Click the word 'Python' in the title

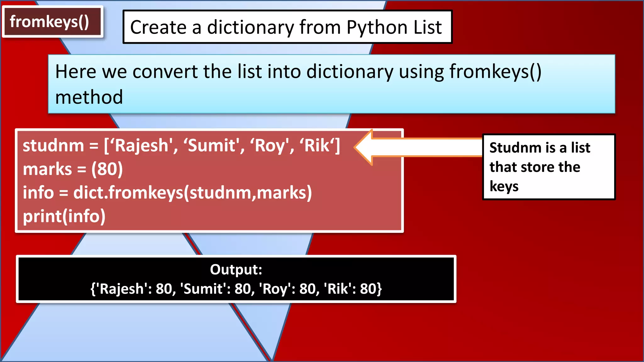point(377,27)
